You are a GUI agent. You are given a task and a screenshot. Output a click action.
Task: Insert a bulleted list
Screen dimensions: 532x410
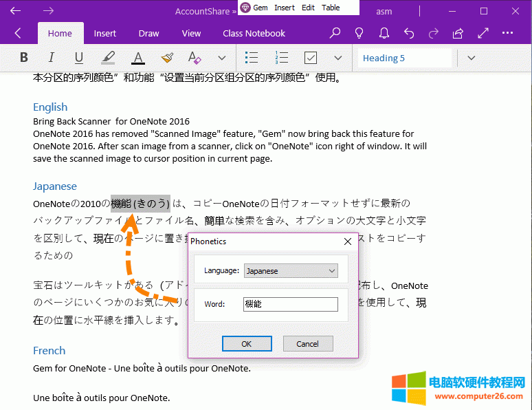click(252, 58)
